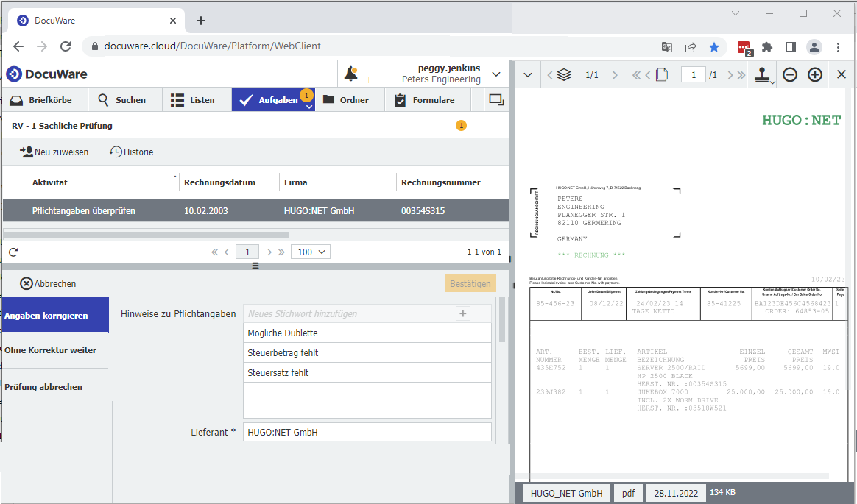Click the Lieferant input field showing HUGO:NET GmbH
This screenshot has height=504, width=857.
367,432
